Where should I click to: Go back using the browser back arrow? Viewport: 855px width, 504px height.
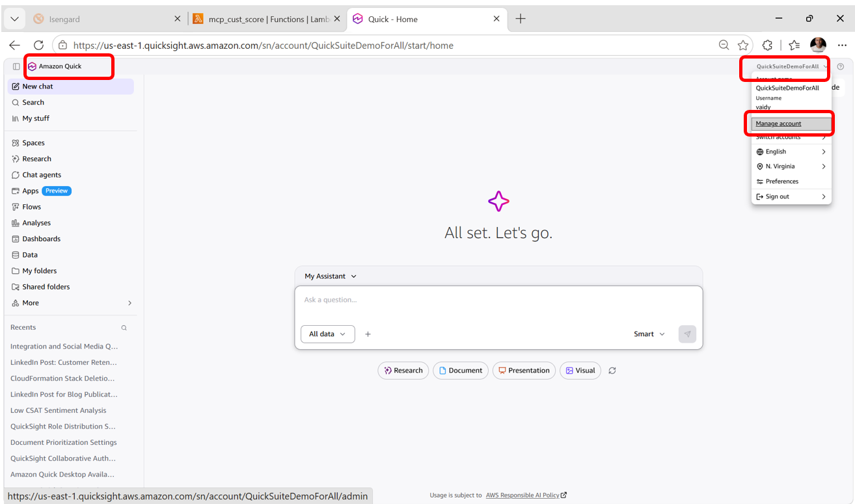point(14,45)
